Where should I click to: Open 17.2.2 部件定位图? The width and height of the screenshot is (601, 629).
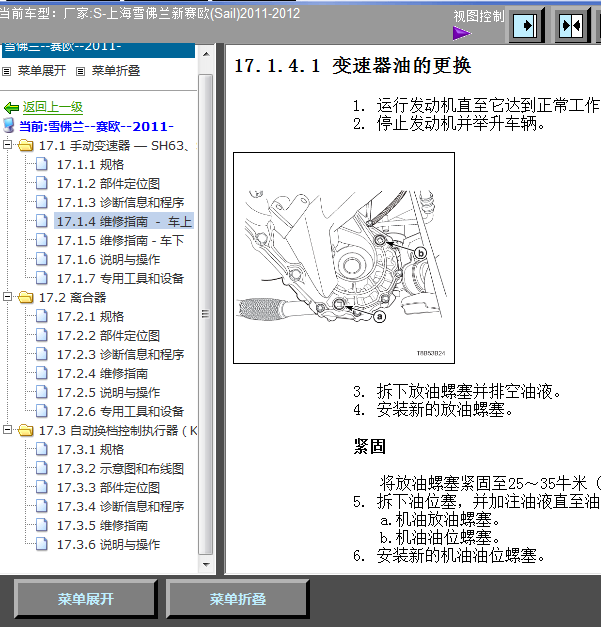[108, 335]
